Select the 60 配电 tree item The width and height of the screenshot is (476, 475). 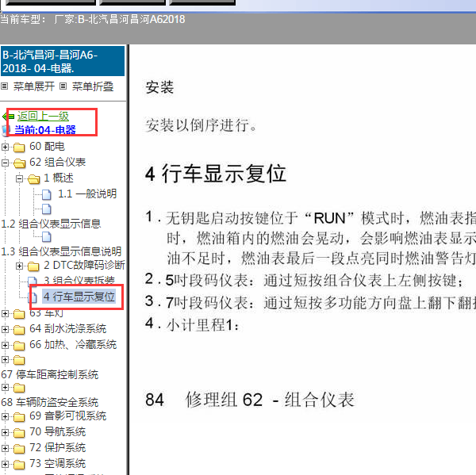pos(47,146)
